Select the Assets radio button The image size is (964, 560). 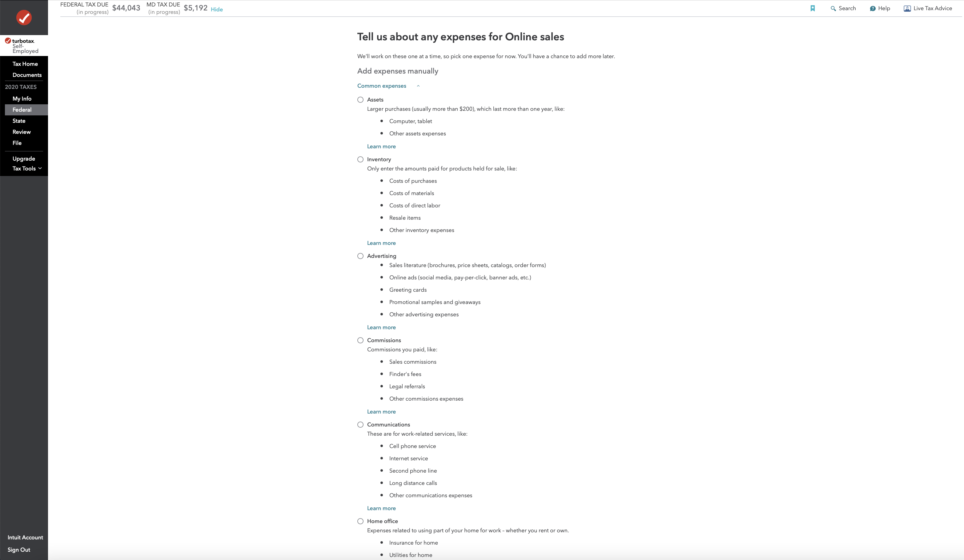[360, 100]
